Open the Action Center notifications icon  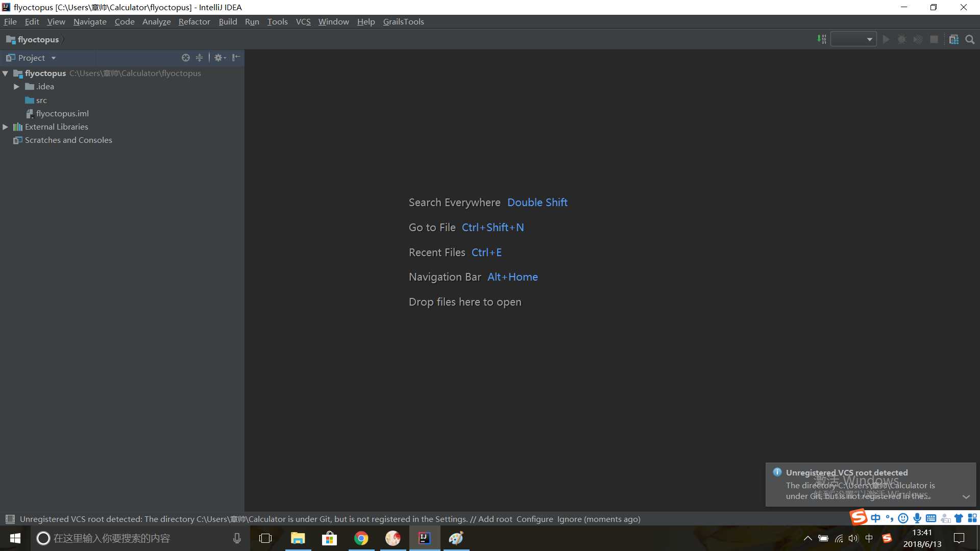point(959,538)
